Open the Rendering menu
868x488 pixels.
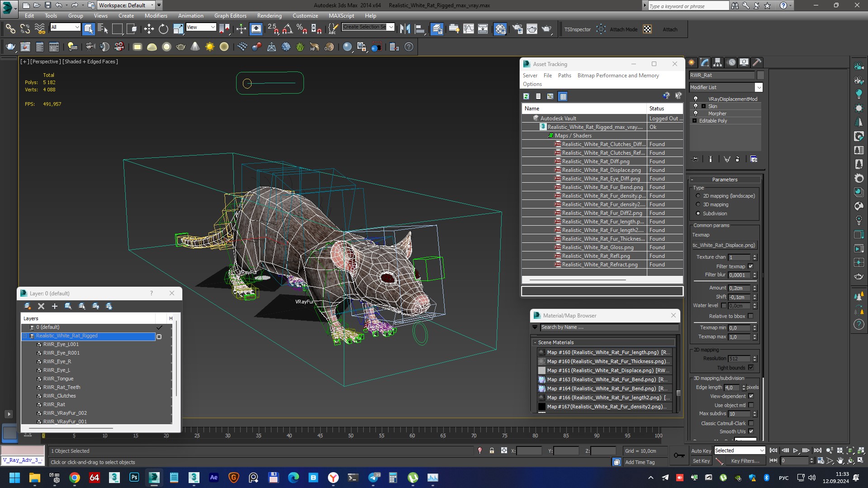tap(269, 16)
